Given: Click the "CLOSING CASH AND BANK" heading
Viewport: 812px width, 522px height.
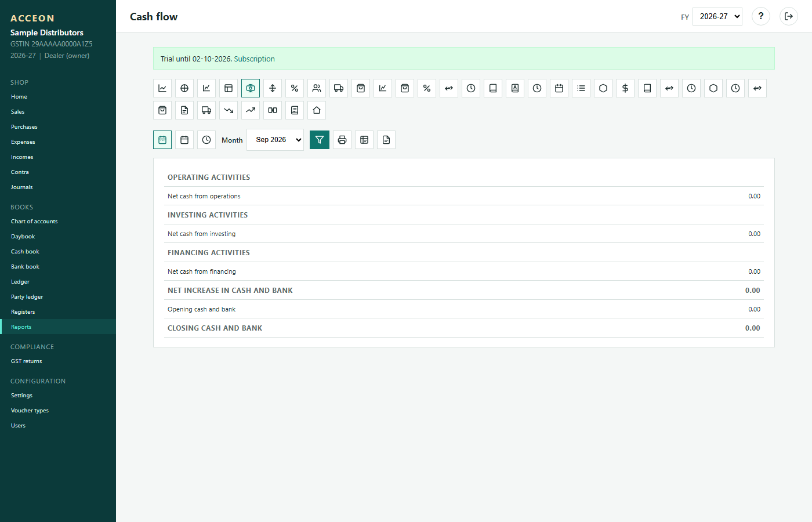Looking at the screenshot, I should coord(215,328).
